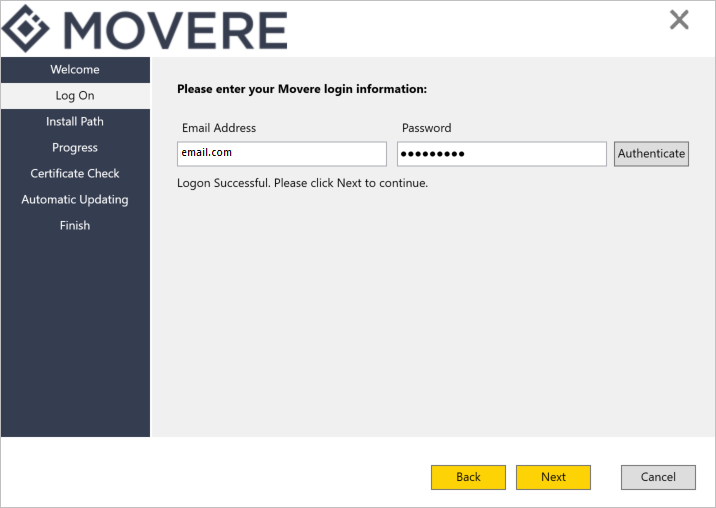
Task: Click the Movere diamond logo icon
Action: 26,28
